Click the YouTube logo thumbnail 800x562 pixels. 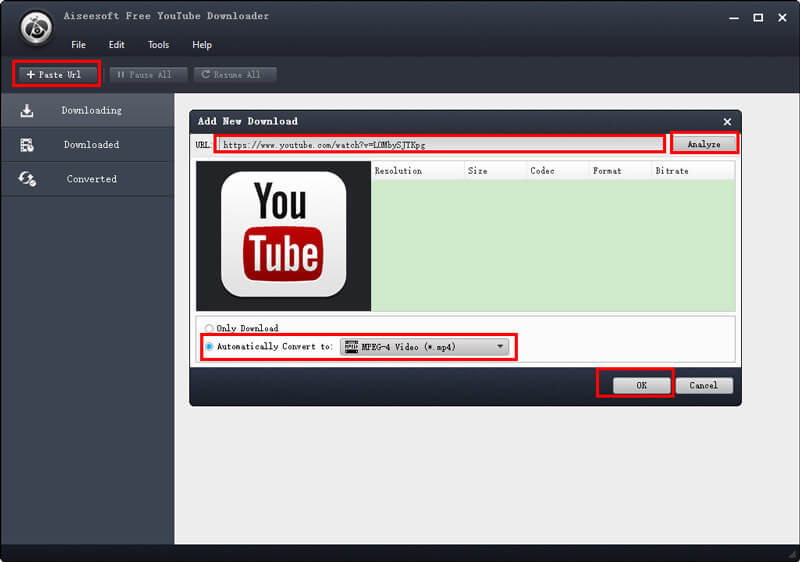click(284, 235)
